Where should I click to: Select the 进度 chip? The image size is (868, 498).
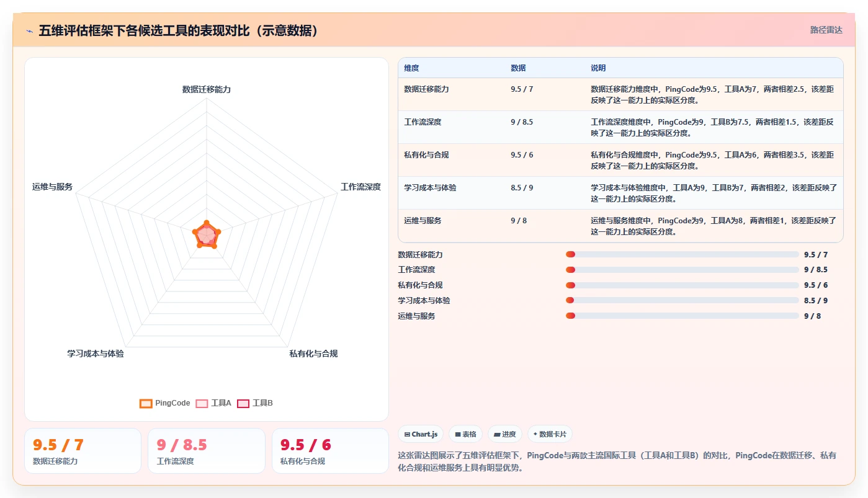pyautogui.click(x=505, y=434)
